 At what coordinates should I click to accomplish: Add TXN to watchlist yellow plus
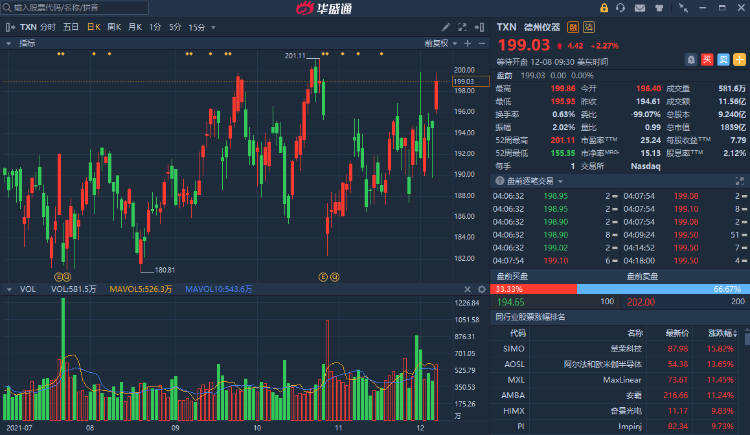[x=739, y=60]
